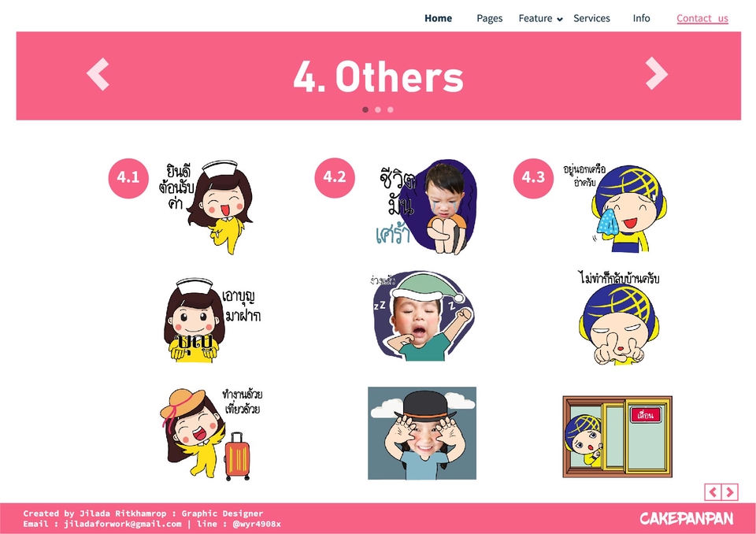Screen dimensions: 756x534
Task: Click the small right arrow box above the footer
Action: [730, 492]
